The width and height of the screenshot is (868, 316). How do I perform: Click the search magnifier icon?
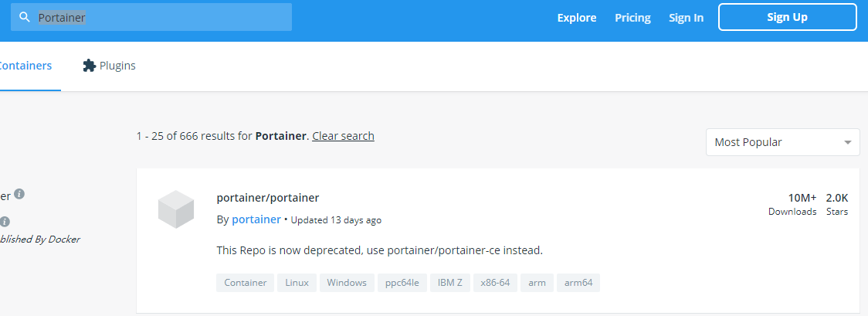(25, 17)
